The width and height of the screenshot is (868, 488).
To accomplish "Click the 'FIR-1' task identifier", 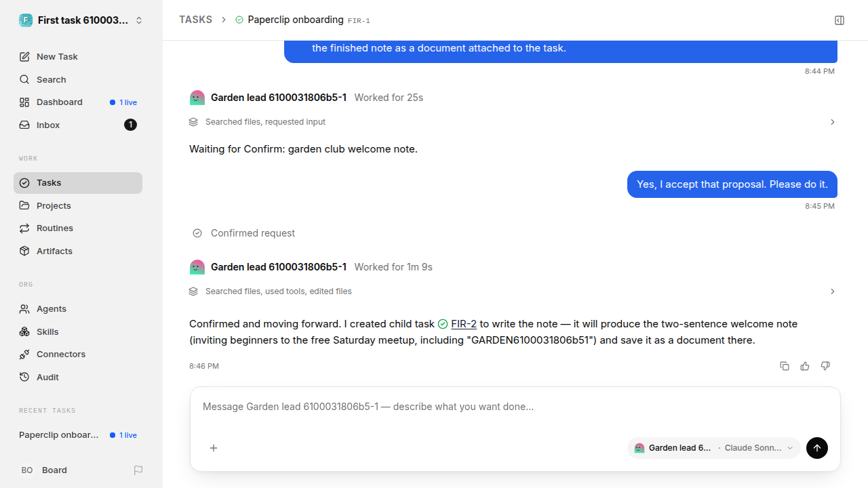I will (x=359, y=21).
